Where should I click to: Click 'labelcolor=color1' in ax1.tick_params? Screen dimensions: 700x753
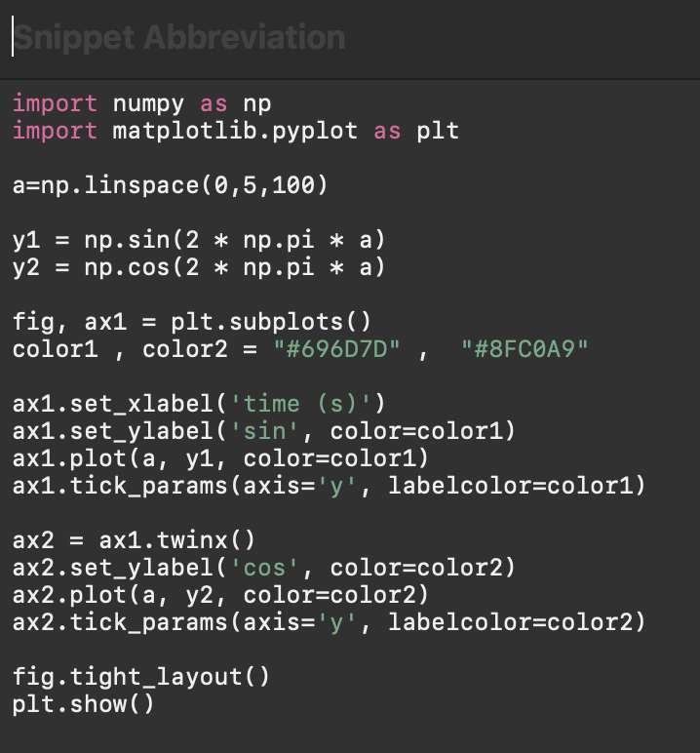(511, 486)
